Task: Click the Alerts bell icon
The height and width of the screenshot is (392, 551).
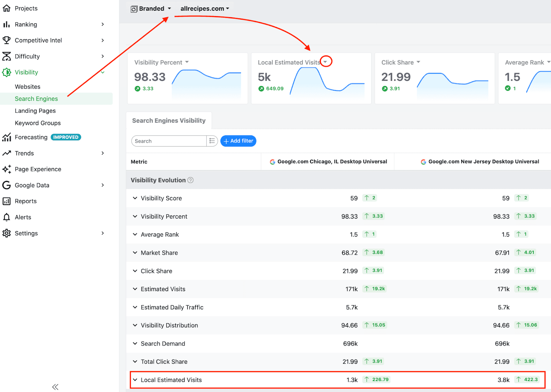Action: (7, 217)
